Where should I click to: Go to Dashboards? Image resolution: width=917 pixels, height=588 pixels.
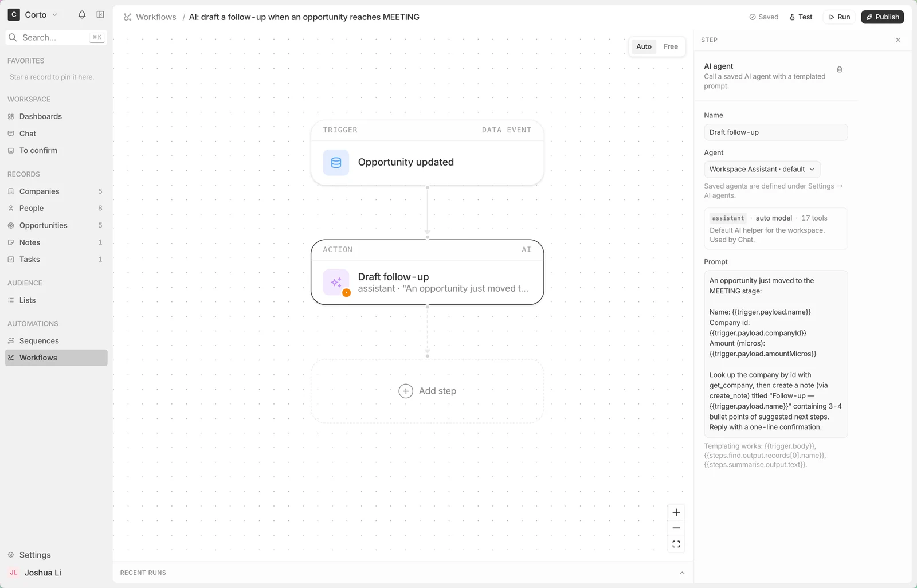tap(56, 116)
